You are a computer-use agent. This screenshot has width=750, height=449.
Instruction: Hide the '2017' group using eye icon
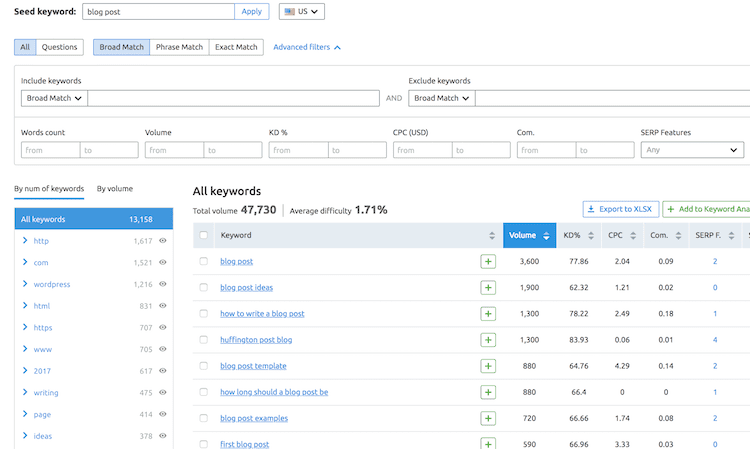pos(163,371)
